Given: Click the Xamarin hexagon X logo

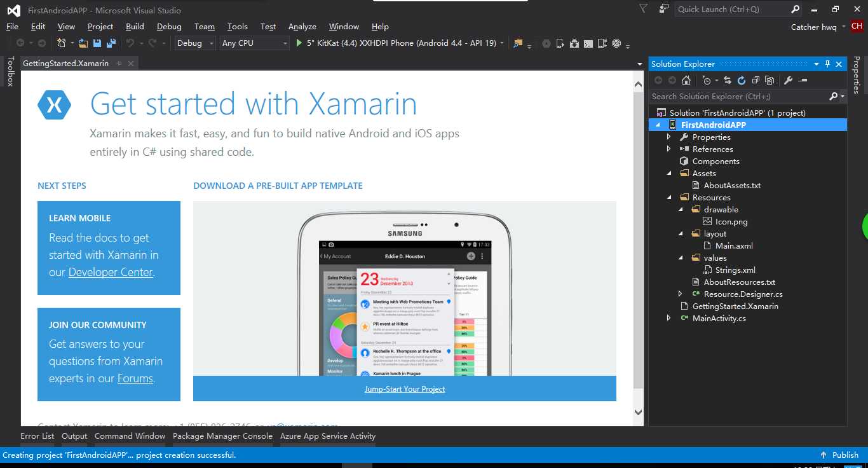Looking at the screenshot, I should point(54,105).
